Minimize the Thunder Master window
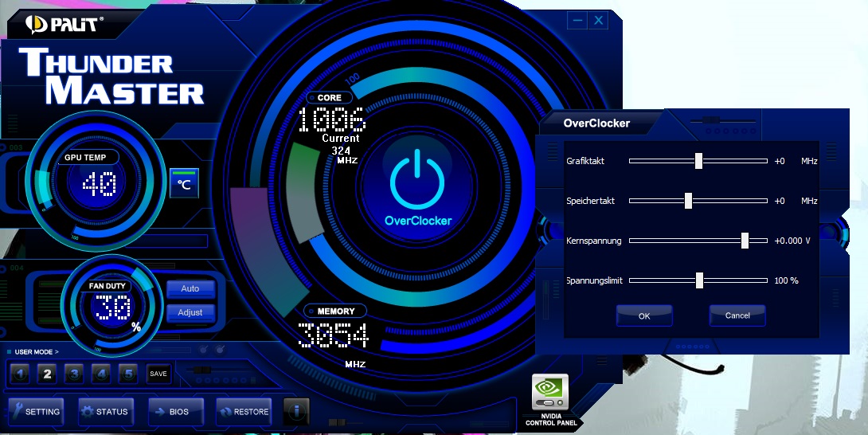 pos(577,21)
